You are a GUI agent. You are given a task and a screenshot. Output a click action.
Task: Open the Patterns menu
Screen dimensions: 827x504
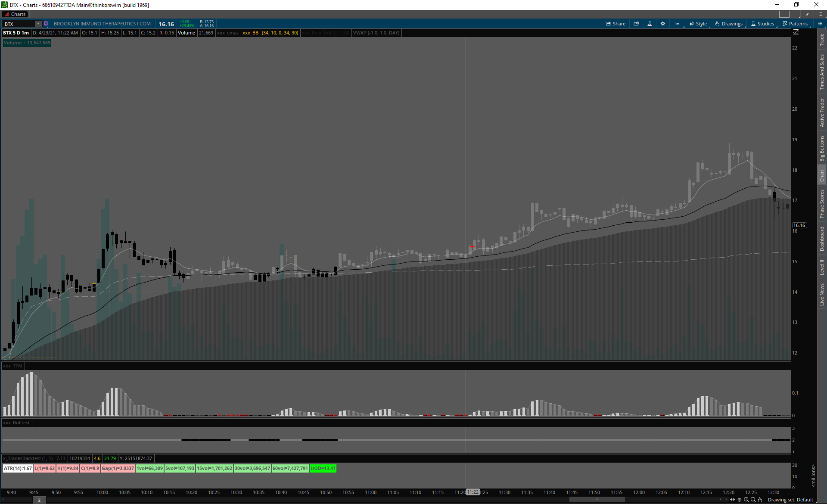pyautogui.click(x=795, y=24)
